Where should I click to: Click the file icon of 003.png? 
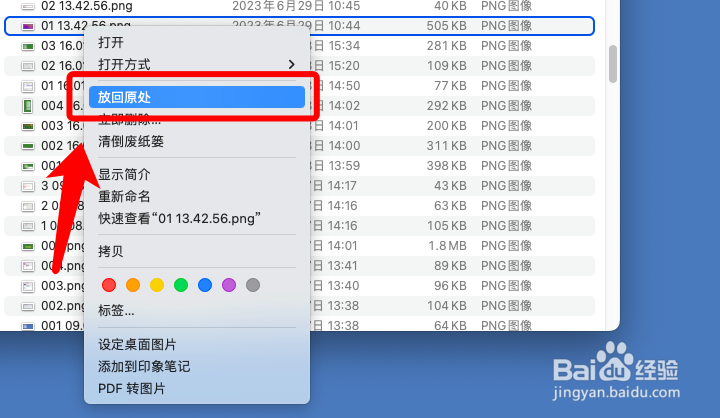click(28, 286)
